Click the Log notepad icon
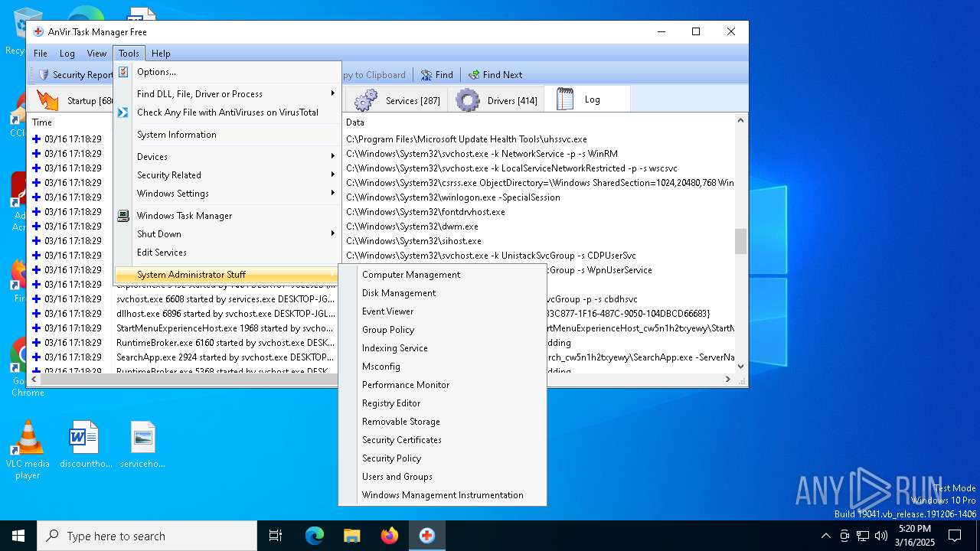Screen dimensions: 980x551 click(565, 100)
